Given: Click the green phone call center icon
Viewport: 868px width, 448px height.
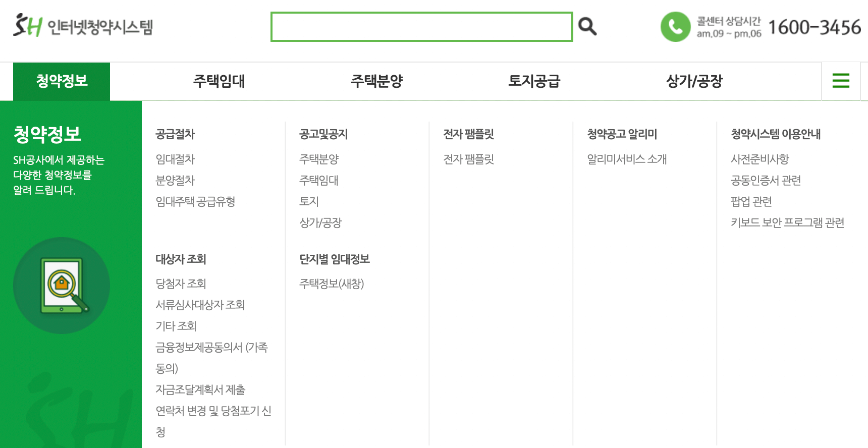Looking at the screenshot, I should pos(675,27).
